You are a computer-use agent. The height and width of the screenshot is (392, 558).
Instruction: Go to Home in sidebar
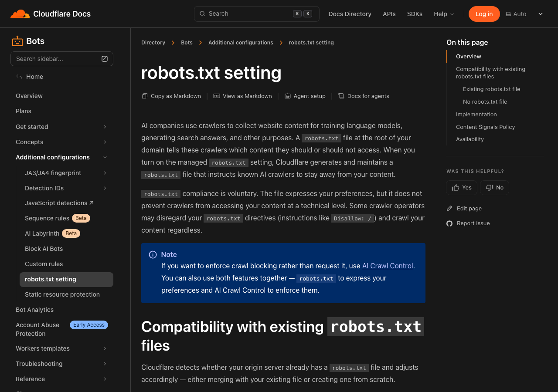click(x=34, y=77)
